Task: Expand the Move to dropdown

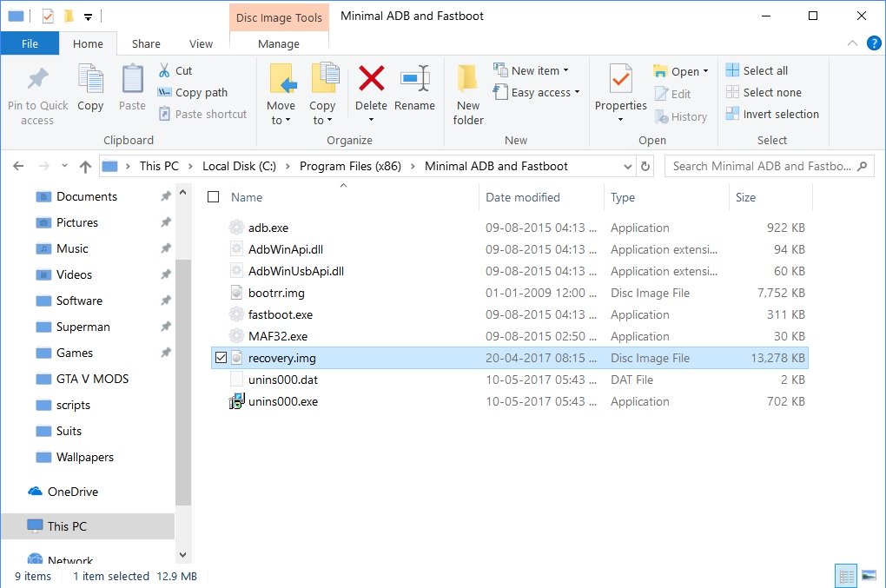Action: tap(281, 120)
